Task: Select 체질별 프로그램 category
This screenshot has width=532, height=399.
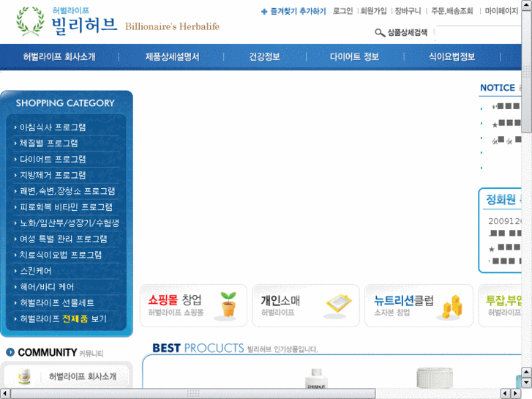Action: (x=48, y=143)
